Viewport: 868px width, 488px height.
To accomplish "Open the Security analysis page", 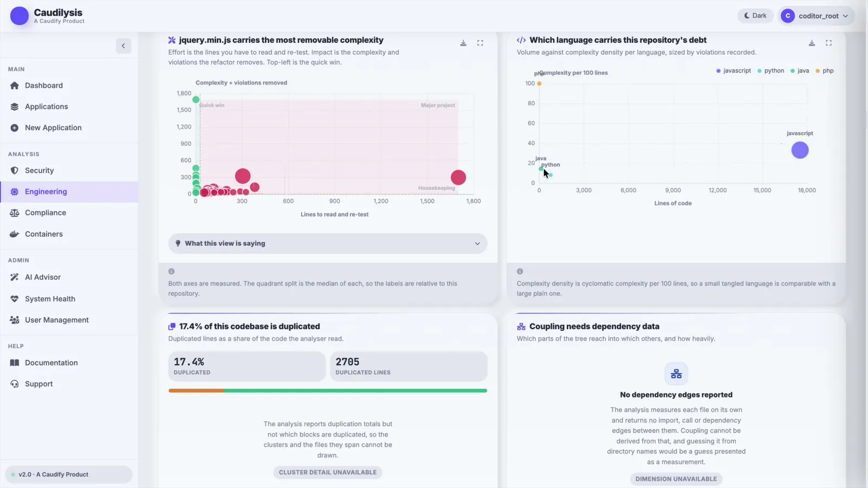I will pos(69,170).
